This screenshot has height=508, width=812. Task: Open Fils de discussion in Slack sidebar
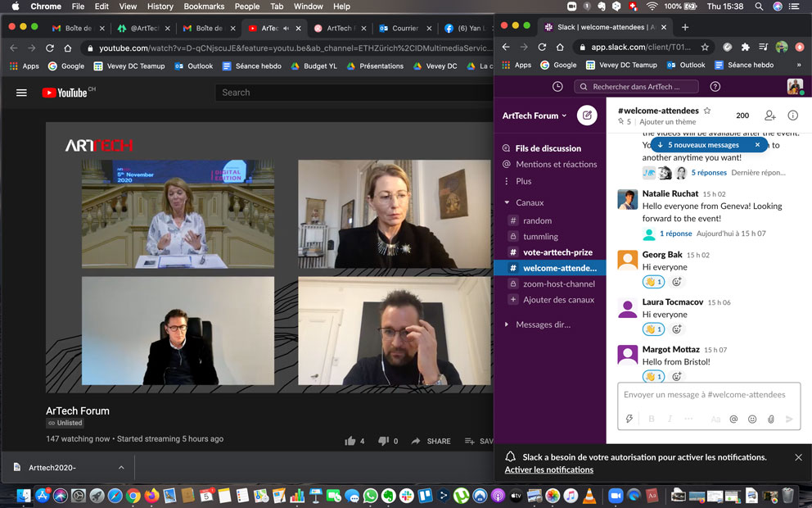548,148
